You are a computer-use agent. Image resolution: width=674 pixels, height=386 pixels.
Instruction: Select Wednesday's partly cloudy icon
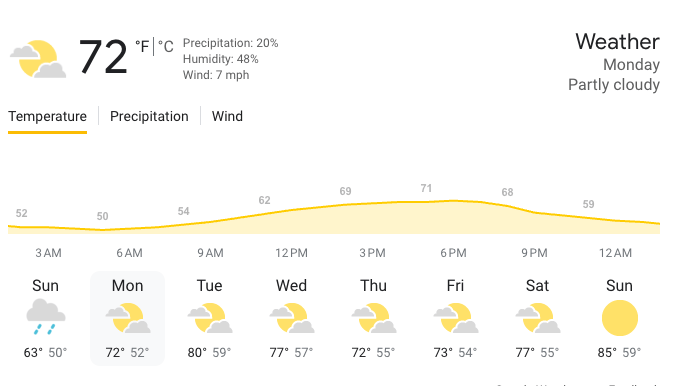292,318
